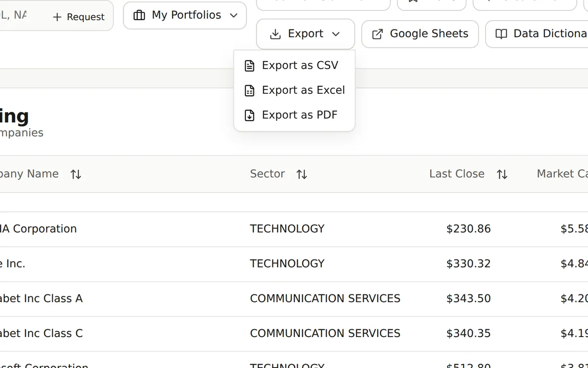Choose Export as PDF

tap(294, 115)
